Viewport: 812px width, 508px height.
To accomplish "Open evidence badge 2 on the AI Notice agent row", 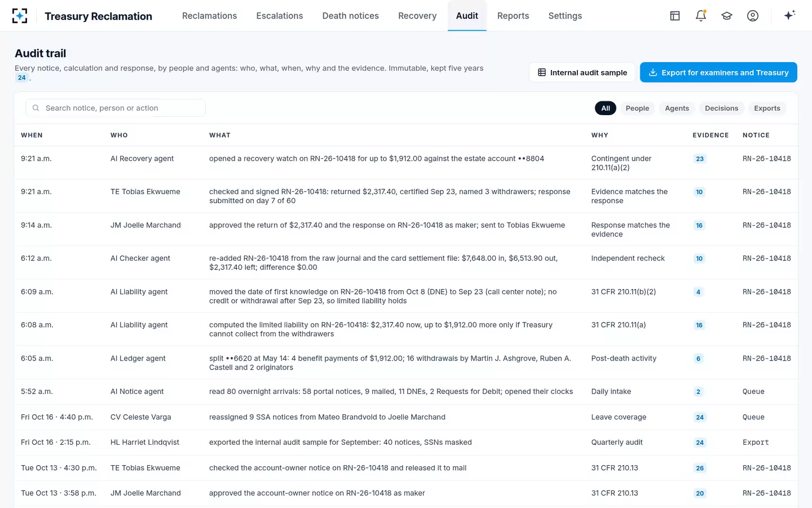I will point(698,392).
